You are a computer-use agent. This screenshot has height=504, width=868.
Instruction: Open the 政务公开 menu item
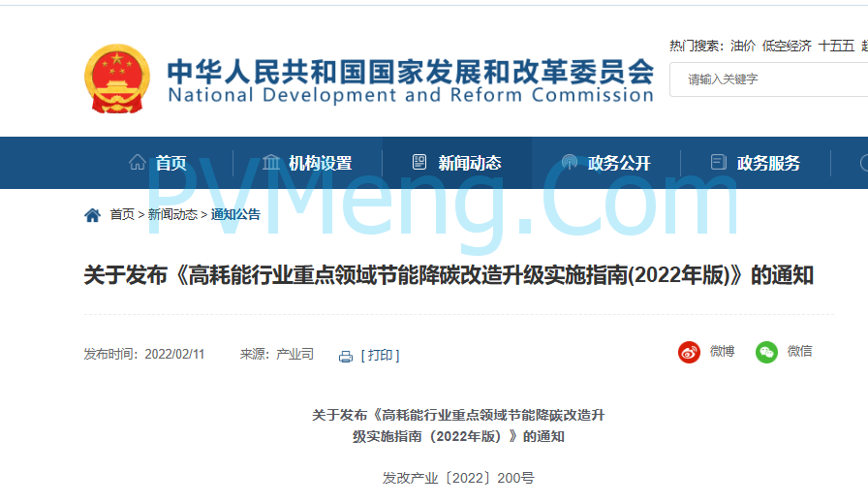pos(619,163)
